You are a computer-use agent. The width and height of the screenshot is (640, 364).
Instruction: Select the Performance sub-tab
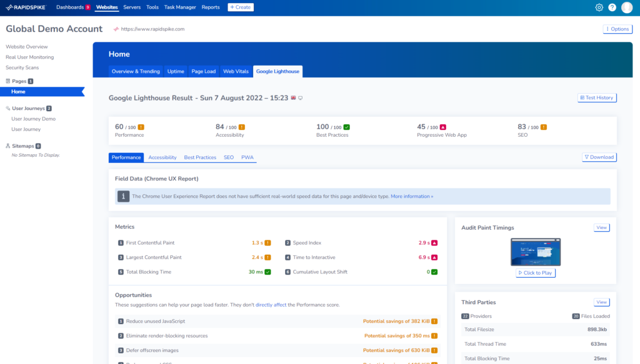(x=126, y=157)
